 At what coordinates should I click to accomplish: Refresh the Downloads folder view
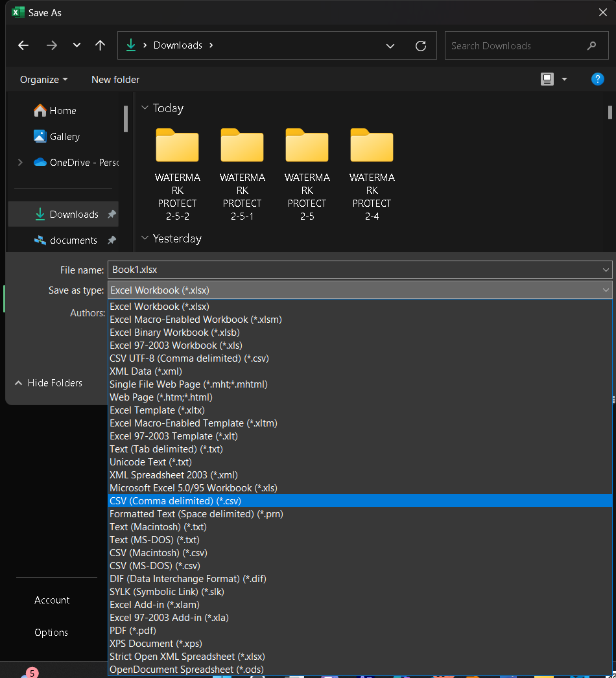(421, 45)
